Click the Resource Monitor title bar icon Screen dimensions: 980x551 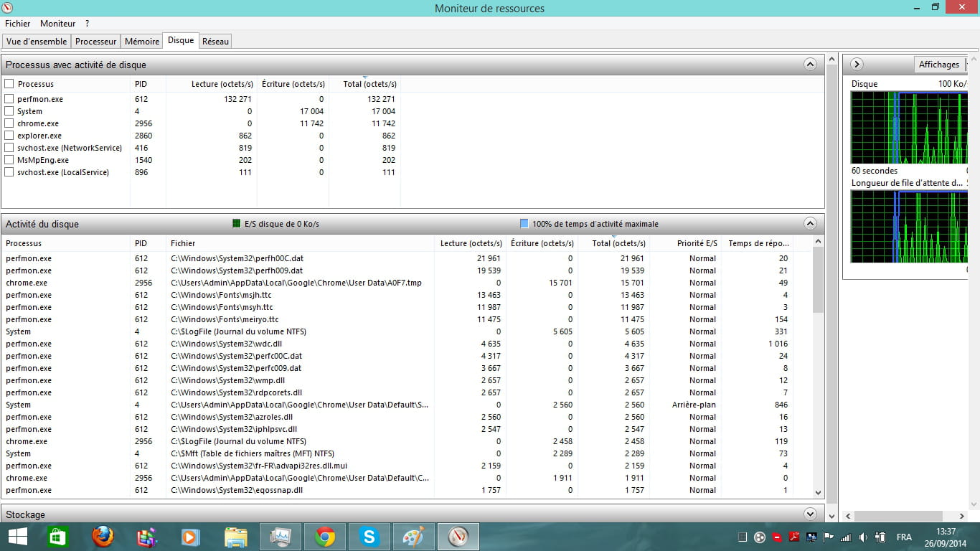click(8, 8)
